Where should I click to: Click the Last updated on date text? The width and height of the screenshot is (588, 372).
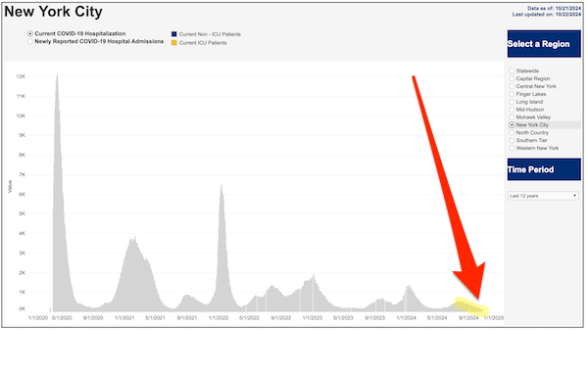(x=547, y=15)
